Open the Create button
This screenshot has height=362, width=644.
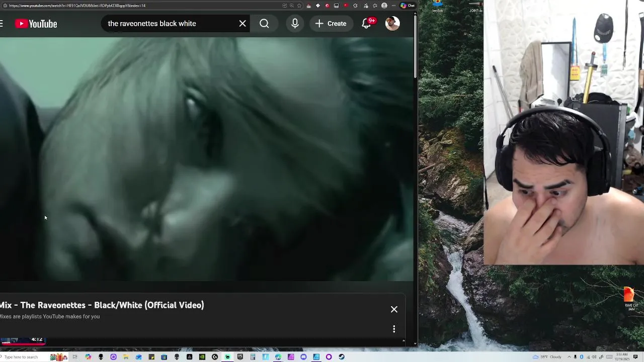331,24
